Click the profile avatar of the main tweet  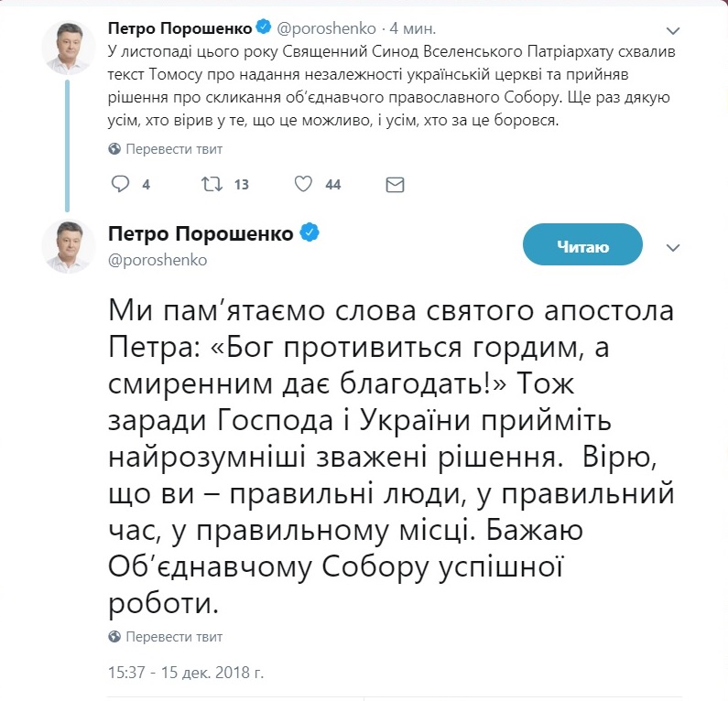point(68,245)
